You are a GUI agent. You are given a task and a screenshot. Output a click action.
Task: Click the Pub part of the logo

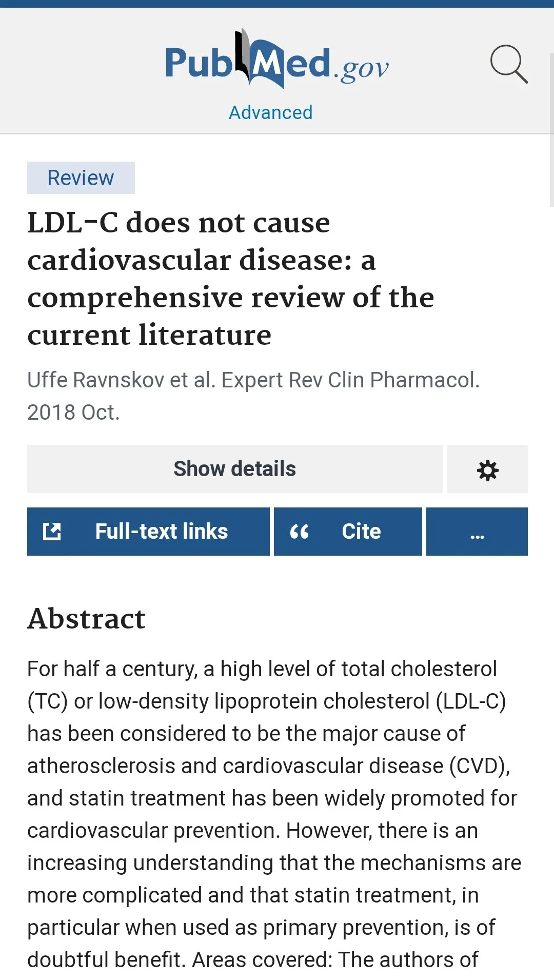click(x=199, y=63)
